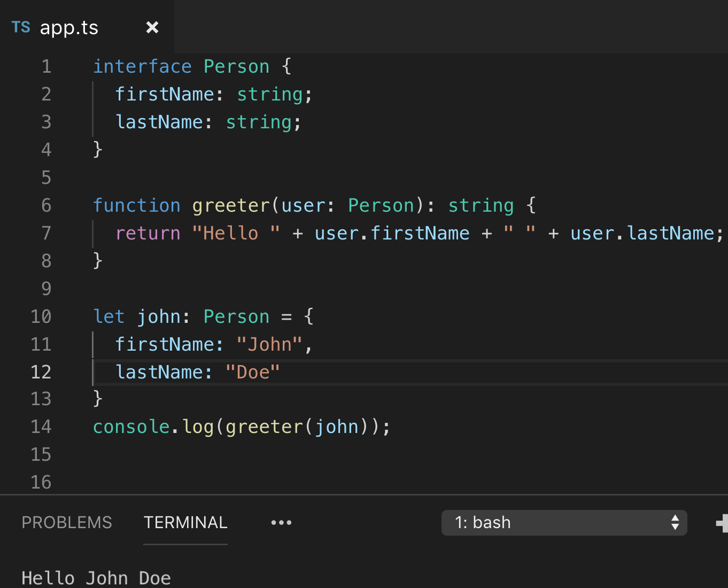
Task: Click the 'return' keyword on line 7
Action: pos(148,233)
